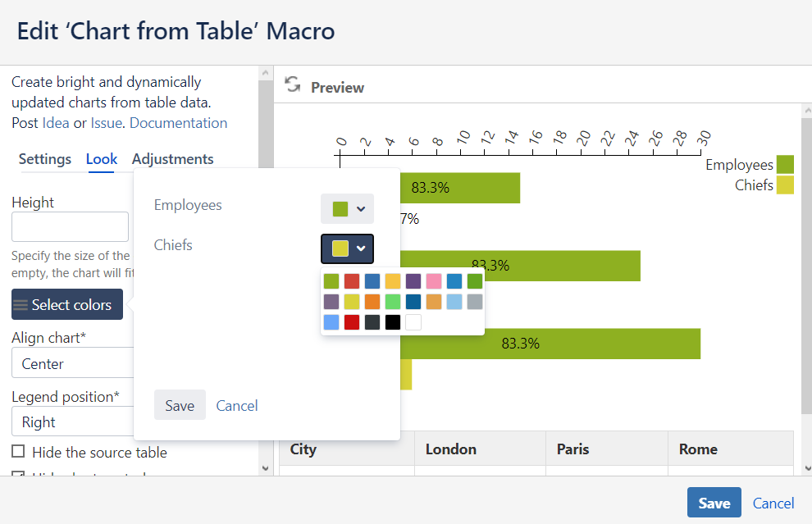Image resolution: width=812 pixels, height=524 pixels.
Task: Cancel the color selection
Action: (x=236, y=404)
